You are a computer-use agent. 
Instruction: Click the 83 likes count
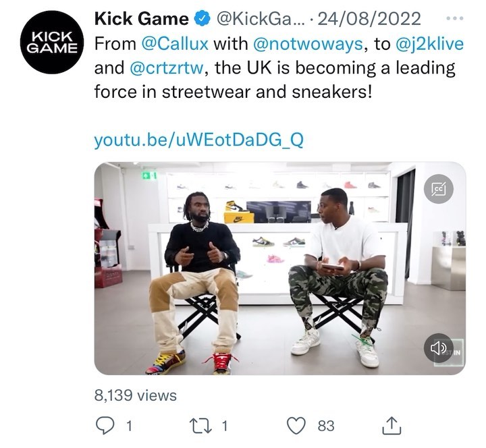(x=326, y=426)
